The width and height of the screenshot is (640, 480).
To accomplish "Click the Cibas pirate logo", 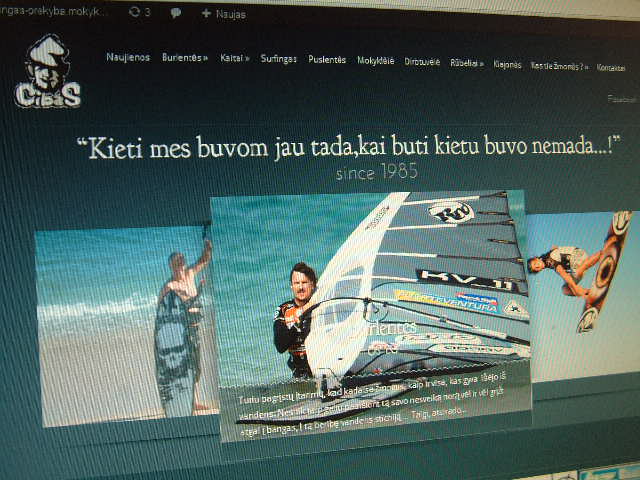I will pyautogui.click(x=47, y=72).
